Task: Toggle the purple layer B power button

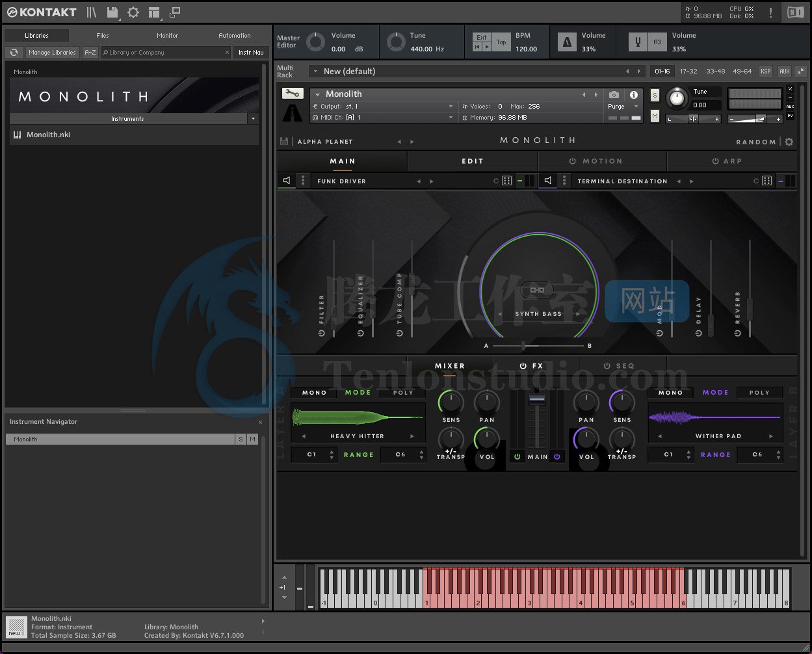Action: (557, 457)
